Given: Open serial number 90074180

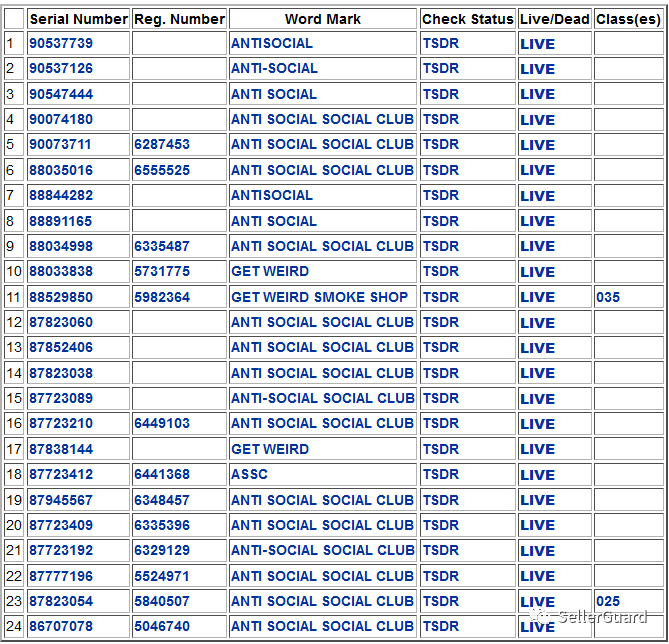Looking at the screenshot, I should pos(61,119).
